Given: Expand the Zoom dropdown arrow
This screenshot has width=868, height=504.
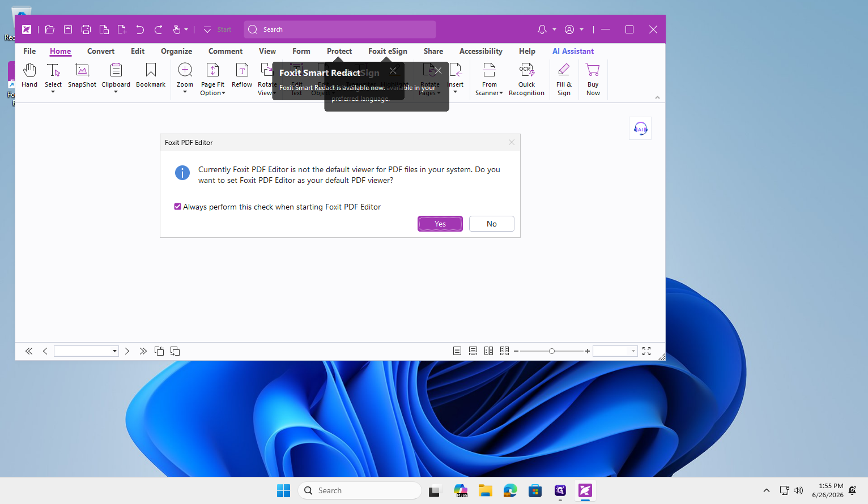Looking at the screenshot, I should [185, 92].
